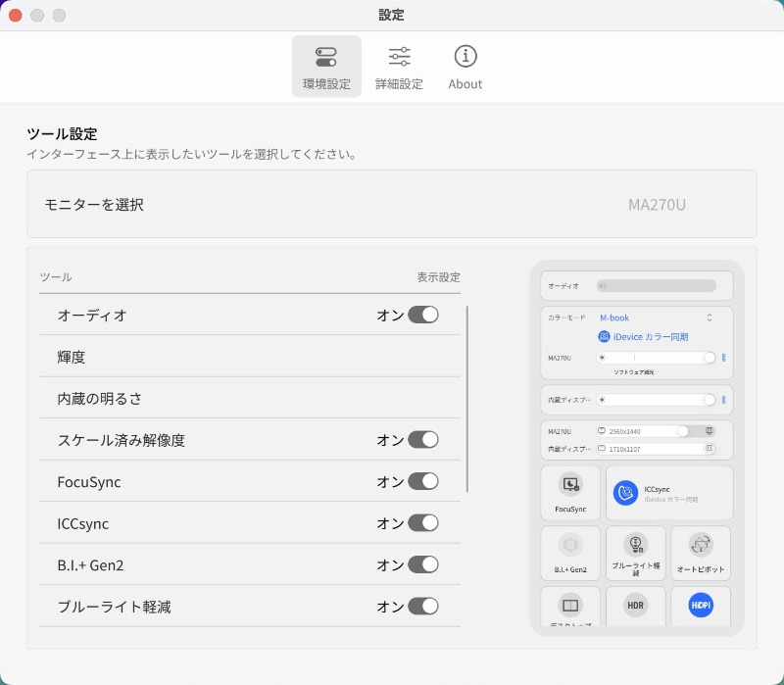Open the About tab

point(465,65)
